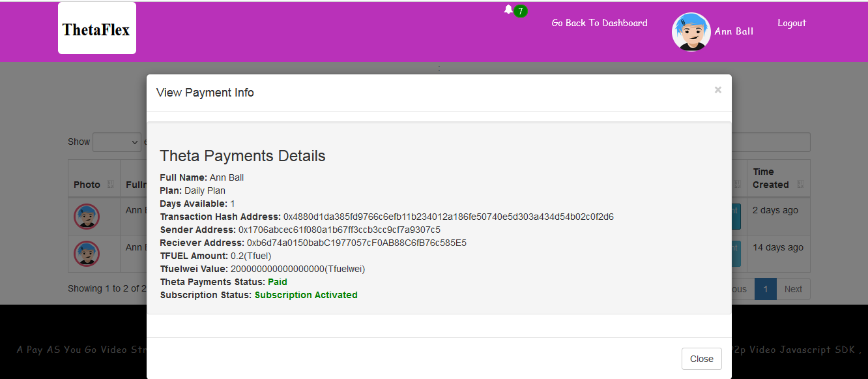Click the Sender Address value
This screenshot has height=379, width=868.
pos(340,230)
